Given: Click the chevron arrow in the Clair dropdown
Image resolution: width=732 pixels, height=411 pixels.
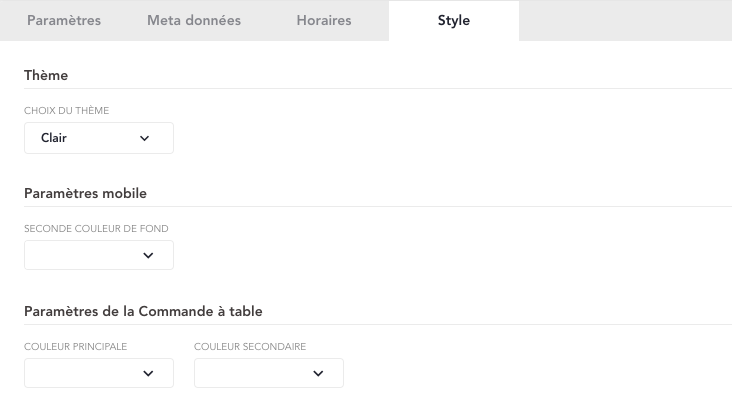Looking at the screenshot, I should [x=144, y=138].
